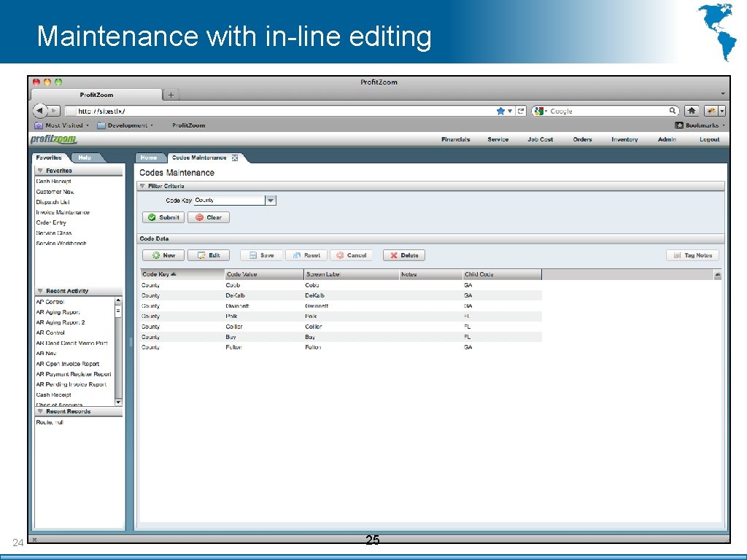
Task: Open the Orders menu
Action: (x=582, y=139)
